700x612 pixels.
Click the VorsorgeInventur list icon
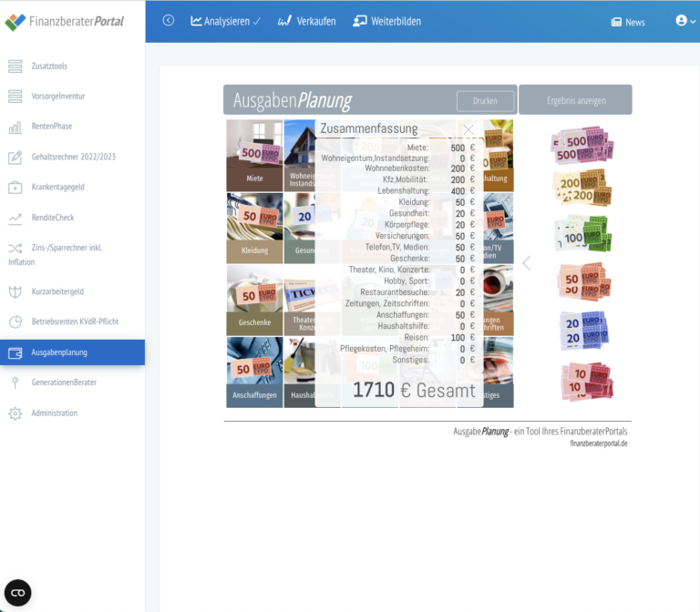(15, 97)
